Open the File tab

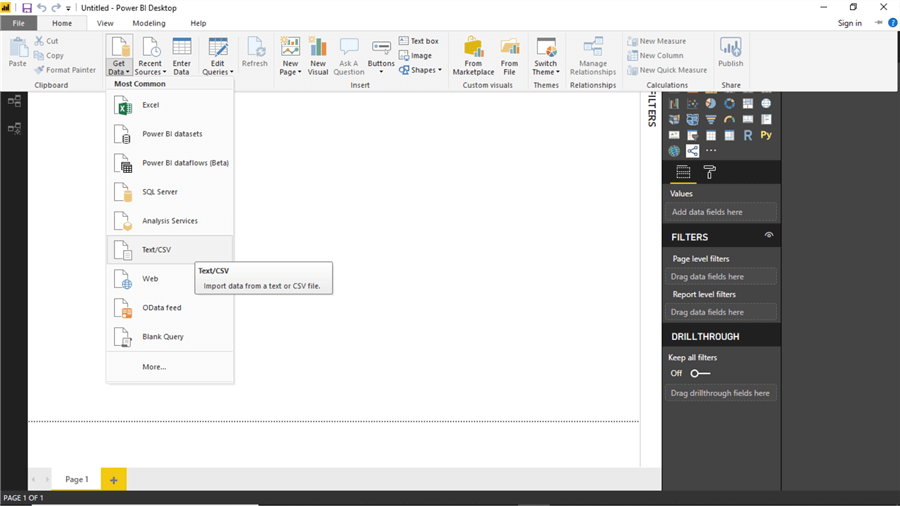click(x=18, y=23)
